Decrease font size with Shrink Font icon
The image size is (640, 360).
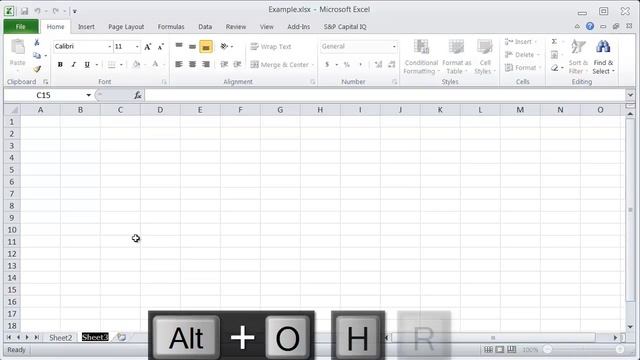[x=161, y=47]
